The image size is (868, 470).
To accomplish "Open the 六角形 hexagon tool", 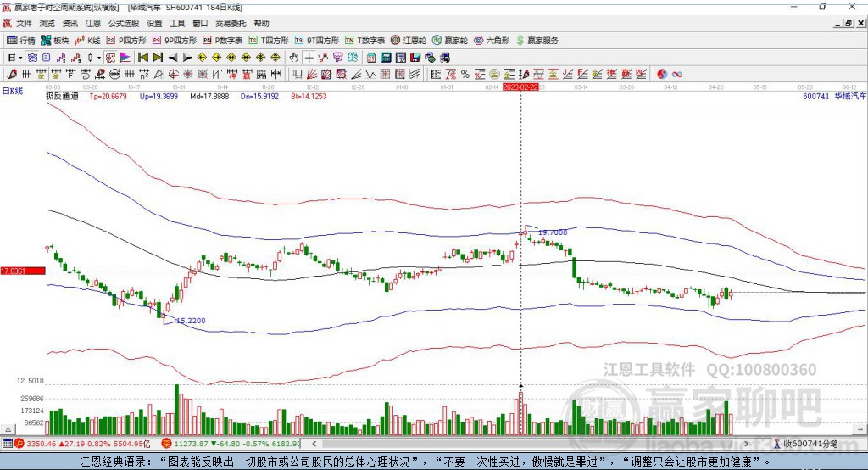I will coord(492,41).
